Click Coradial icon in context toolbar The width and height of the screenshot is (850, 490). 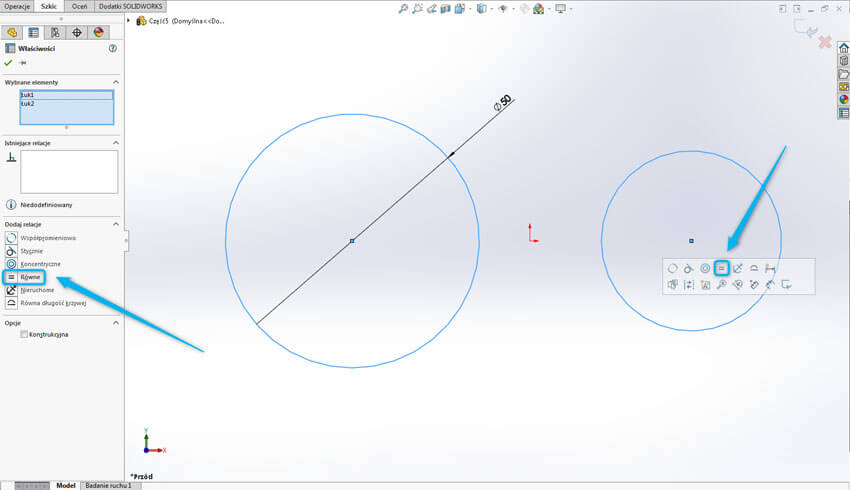pos(672,268)
